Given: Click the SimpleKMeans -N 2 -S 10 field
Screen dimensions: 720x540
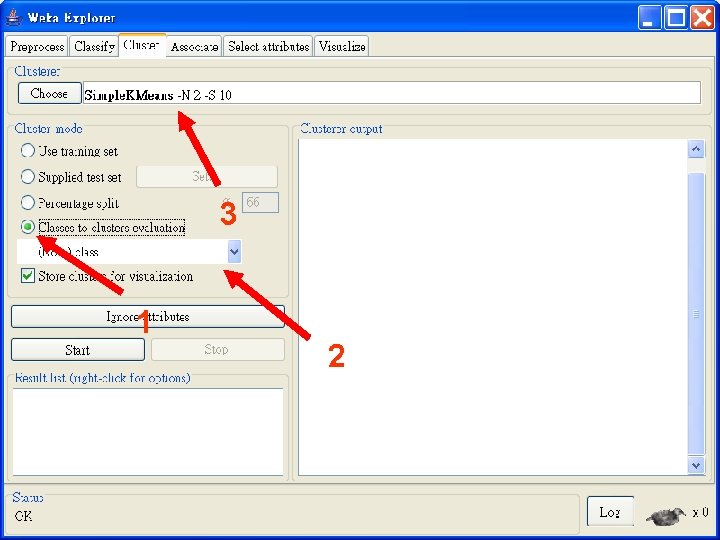Looking at the screenshot, I should tap(392, 93).
